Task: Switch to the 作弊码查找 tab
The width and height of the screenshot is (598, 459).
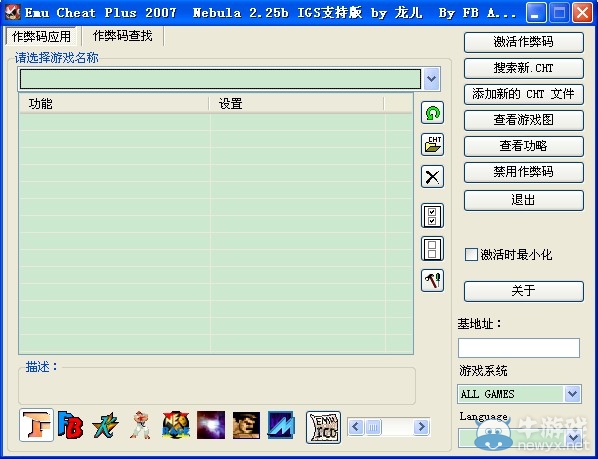Action: (x=122, y=36)
